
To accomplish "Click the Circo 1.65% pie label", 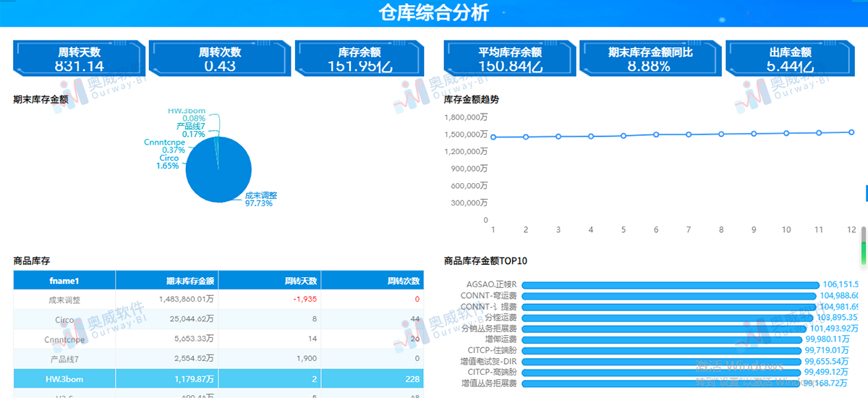I will (x=168, y=161).
